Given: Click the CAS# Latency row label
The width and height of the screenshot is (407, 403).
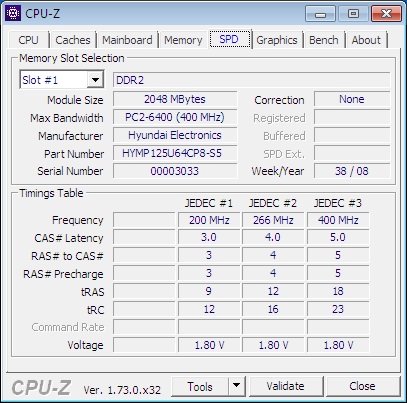Looking at the screenshot, I should point(69,238).
